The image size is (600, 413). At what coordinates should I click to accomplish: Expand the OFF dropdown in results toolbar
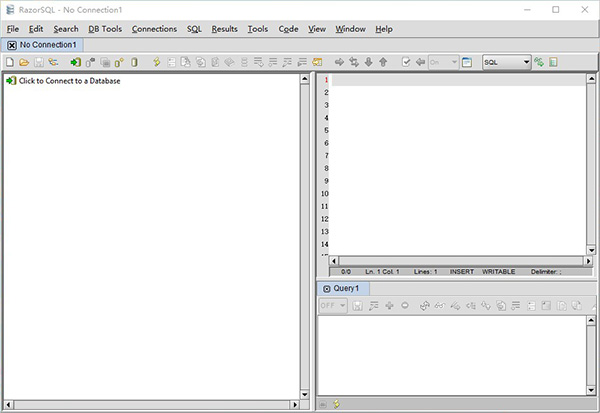[x=333, y=305]
